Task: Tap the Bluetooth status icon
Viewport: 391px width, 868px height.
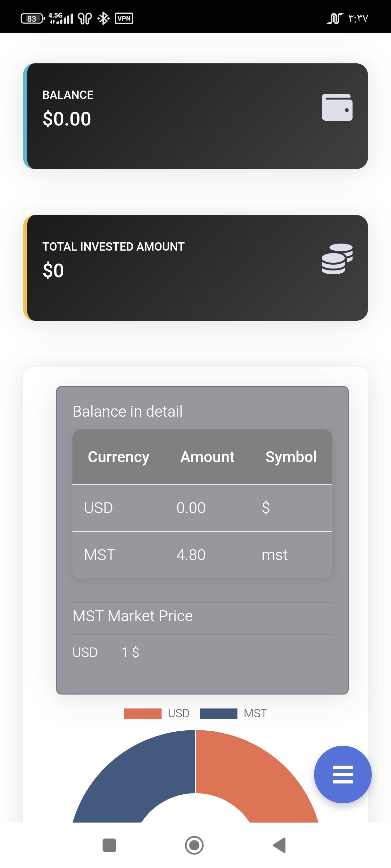Action: (x=103, y=18)
